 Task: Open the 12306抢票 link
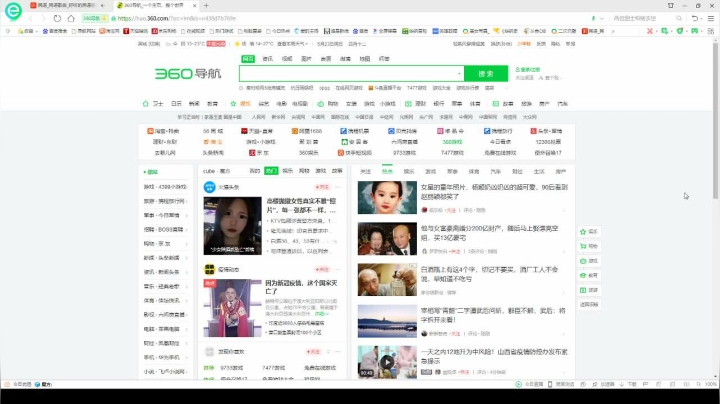(548, 142)
